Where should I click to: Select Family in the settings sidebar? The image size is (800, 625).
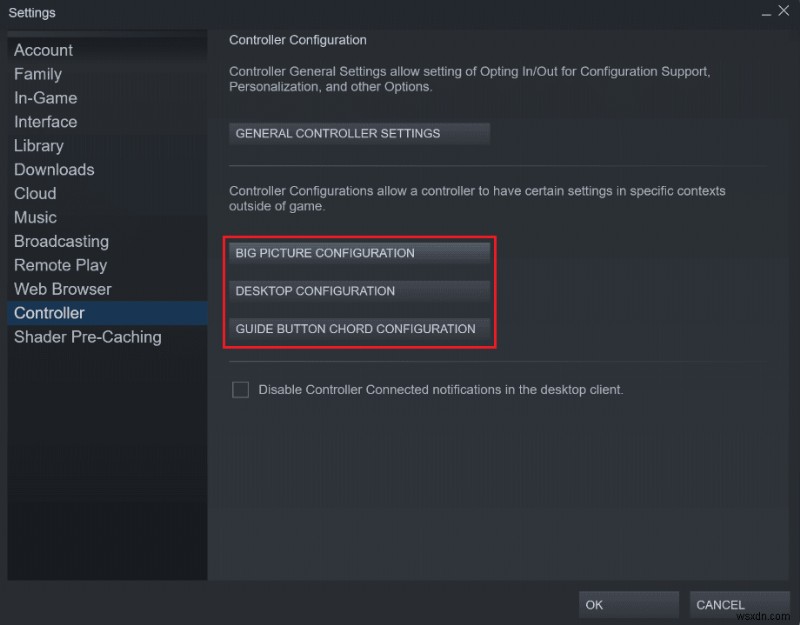click(107, 74)
